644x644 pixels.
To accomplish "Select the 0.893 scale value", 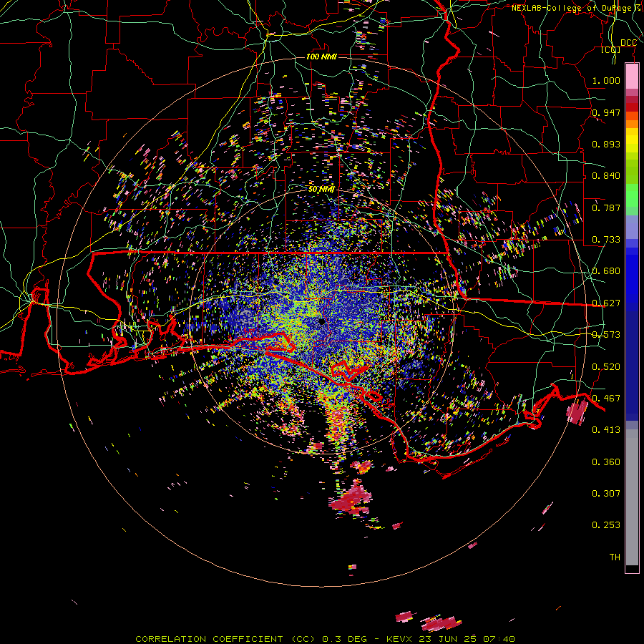I will point(606,144).
